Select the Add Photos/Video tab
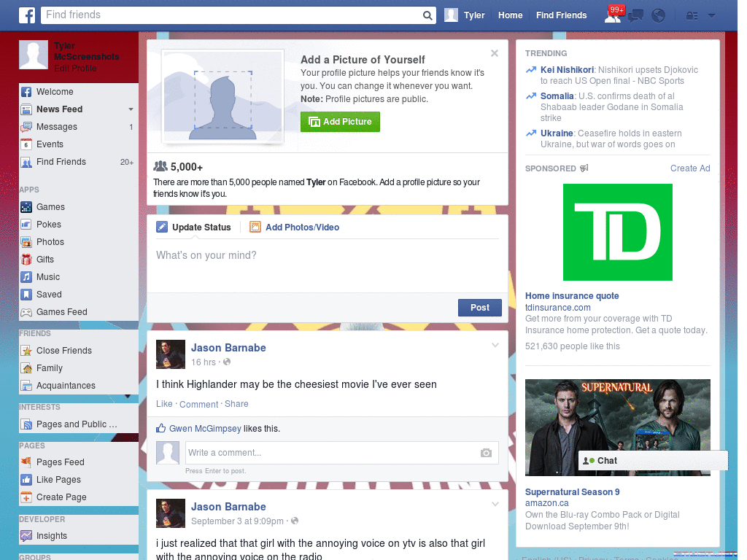747x560 pixels. [295, 227]
